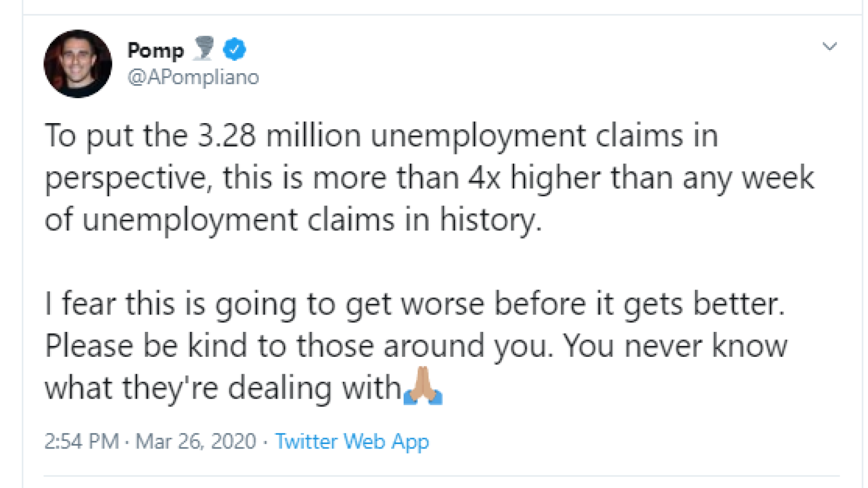Viewport: 868px width, 488px height.
Task: Click the sentence starting "I fear this"
Action: [415, 304]
